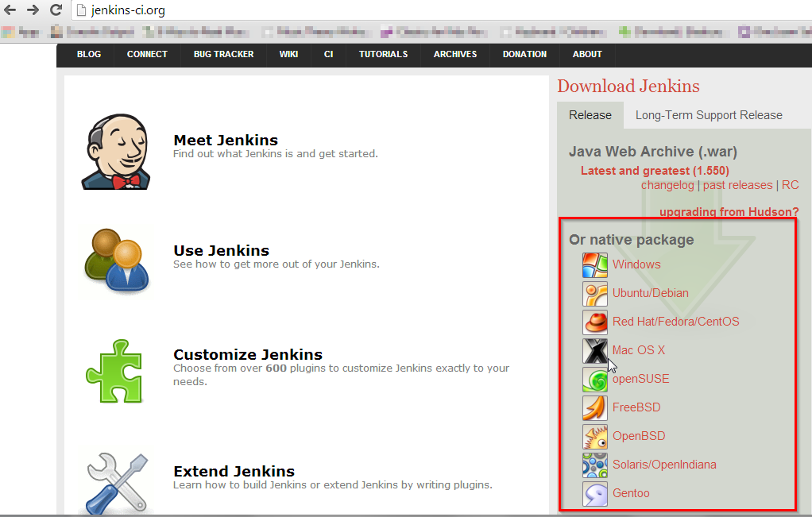
Task: Open the BLOG menu item
Action: click(89, 54)
